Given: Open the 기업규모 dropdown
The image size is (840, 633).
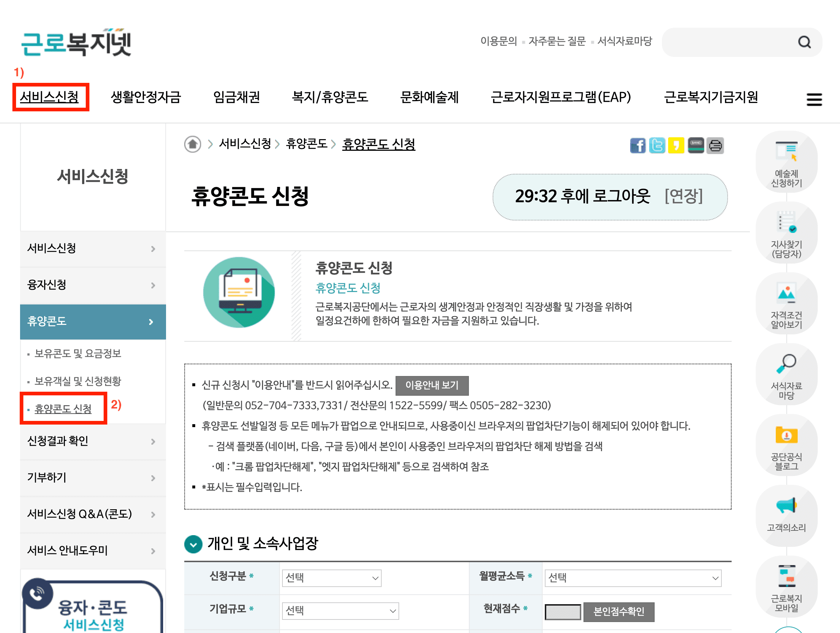Looking at the screenshot, I should click(340, 611).
